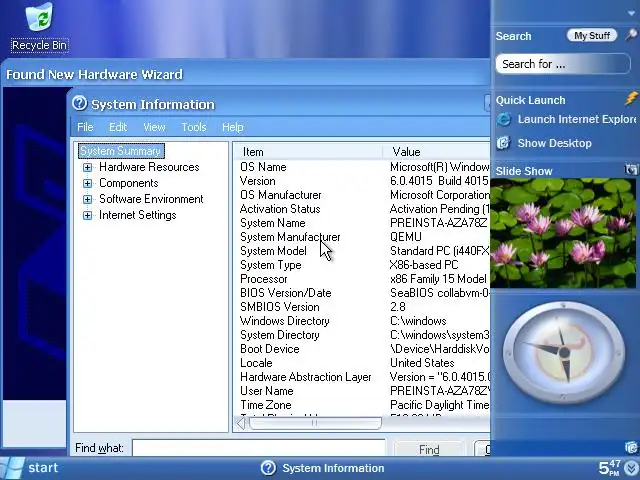Click the Locale row

364,362
